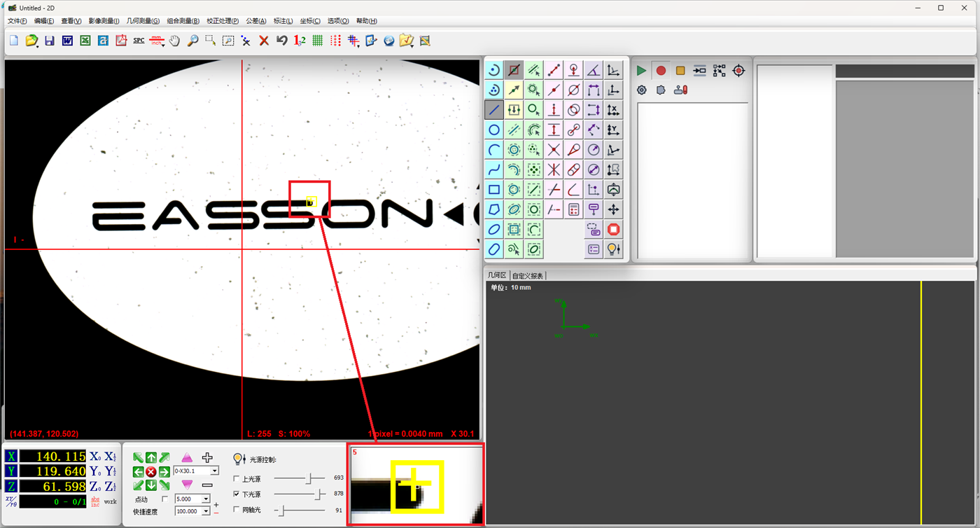Tick the 点动 jog mode checkbox
This screenshot has height=528, width=980.
[164, 499]
